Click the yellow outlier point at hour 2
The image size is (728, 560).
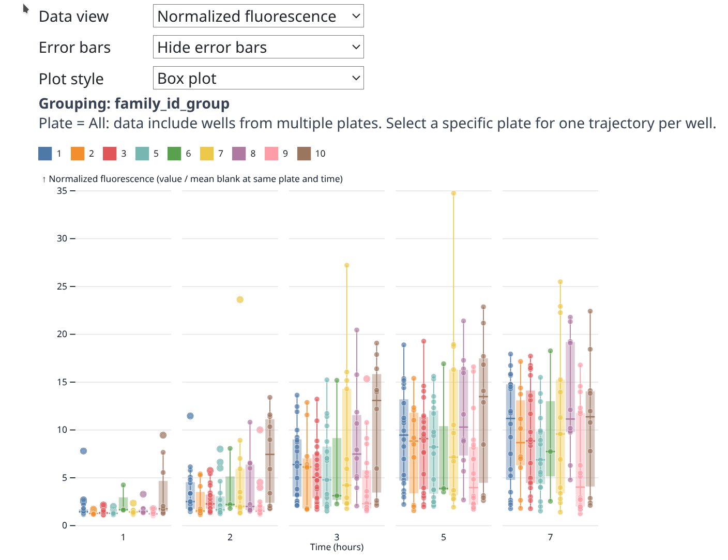240,300
